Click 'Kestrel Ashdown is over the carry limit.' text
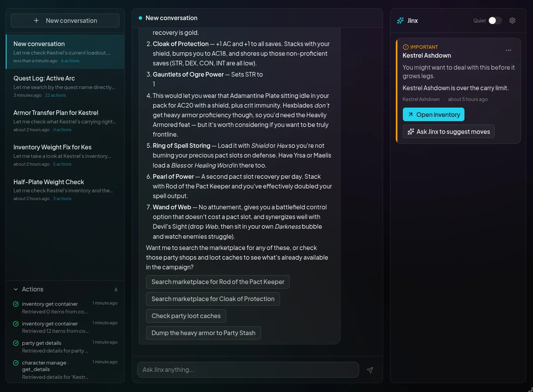 point(456,88)
